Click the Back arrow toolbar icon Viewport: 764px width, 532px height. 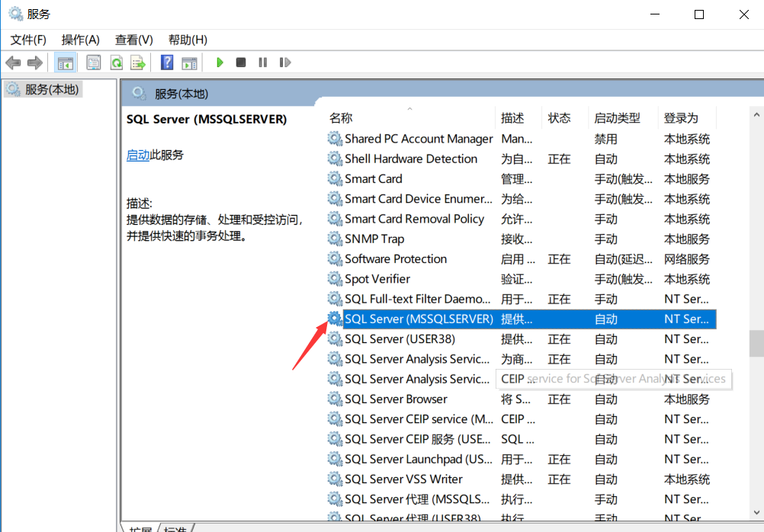point(13,62)
